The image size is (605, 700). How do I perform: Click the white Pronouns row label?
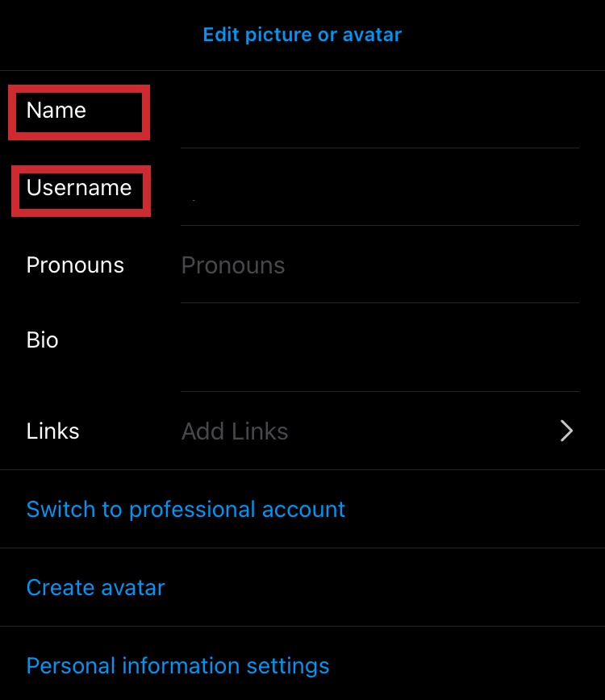pos(75,265)
